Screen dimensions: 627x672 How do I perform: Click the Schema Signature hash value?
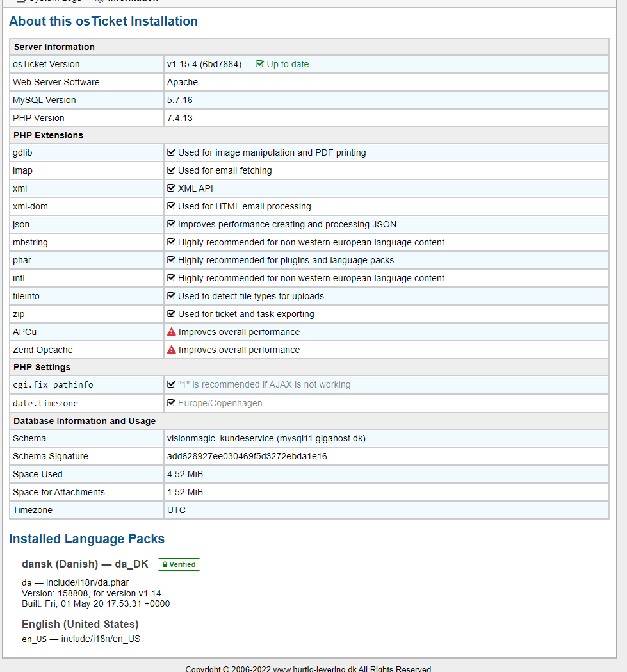pyautogui.click(x=247, y=456)
